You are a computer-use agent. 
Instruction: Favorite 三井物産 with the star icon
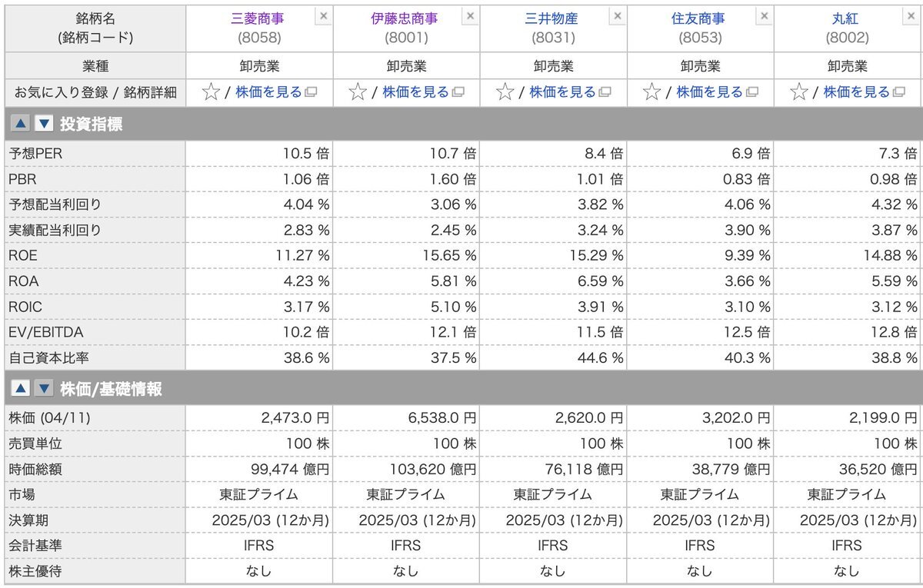pyautogui.click(x=505, y=92)
